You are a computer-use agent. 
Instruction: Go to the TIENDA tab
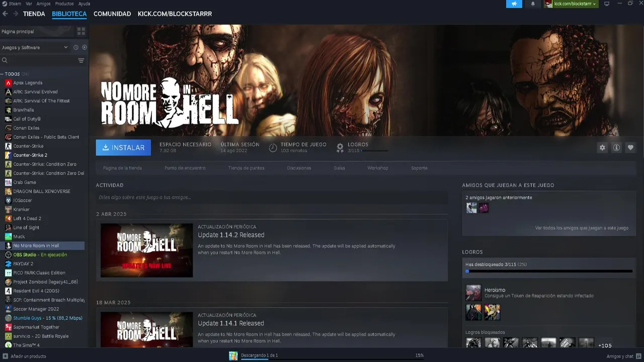click(x=34, y=14)
